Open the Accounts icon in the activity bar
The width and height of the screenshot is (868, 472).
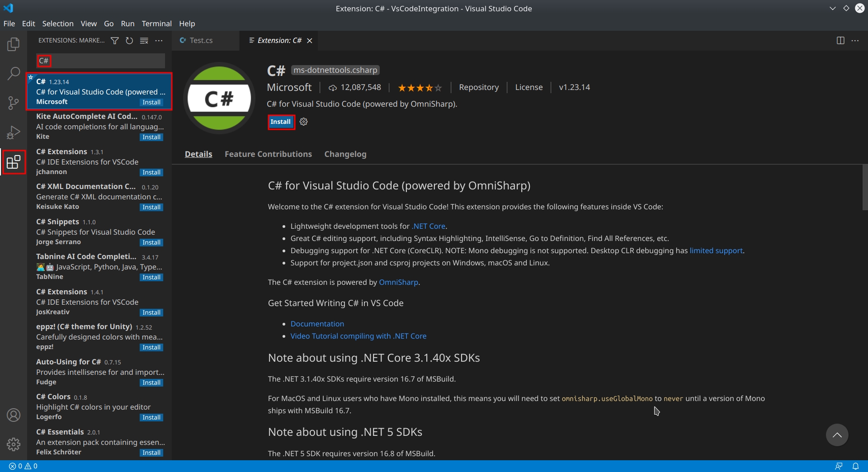tap(13, 415)
